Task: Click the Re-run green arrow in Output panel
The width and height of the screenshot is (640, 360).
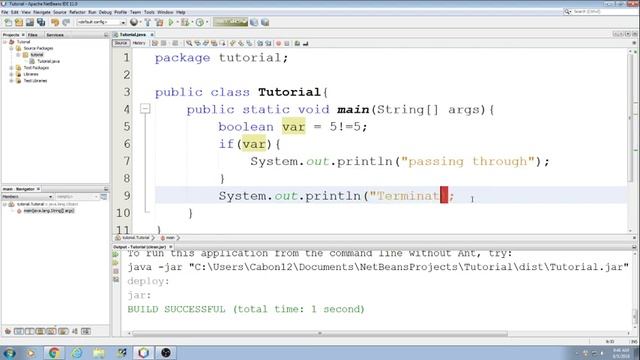Action: (x=116, y=254)
